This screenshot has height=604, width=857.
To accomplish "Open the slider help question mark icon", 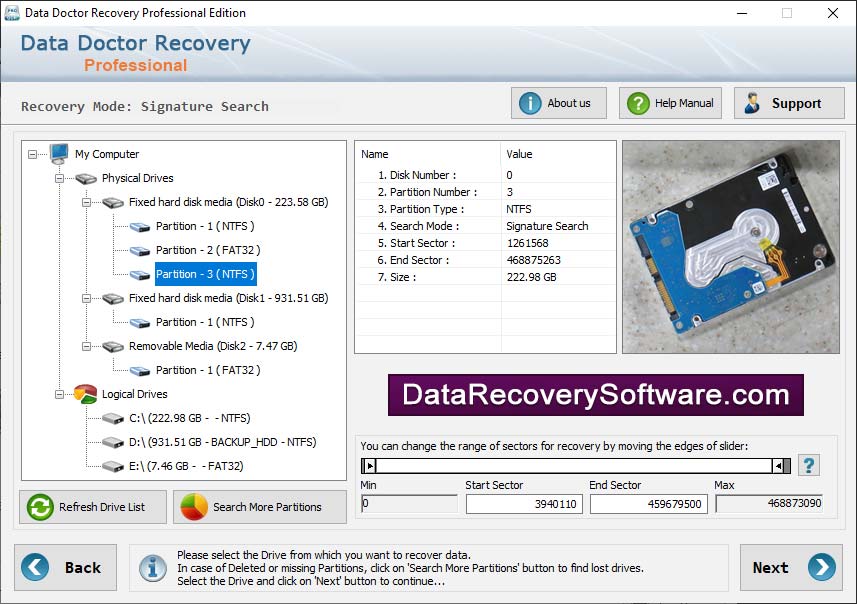I will pyautogui.click(x=809, y=464).
